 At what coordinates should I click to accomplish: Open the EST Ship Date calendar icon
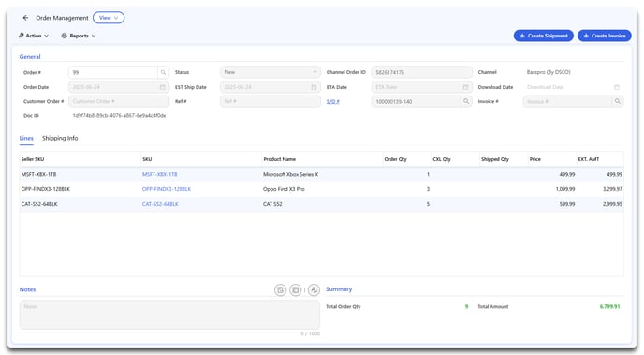(x=314, y=87)
